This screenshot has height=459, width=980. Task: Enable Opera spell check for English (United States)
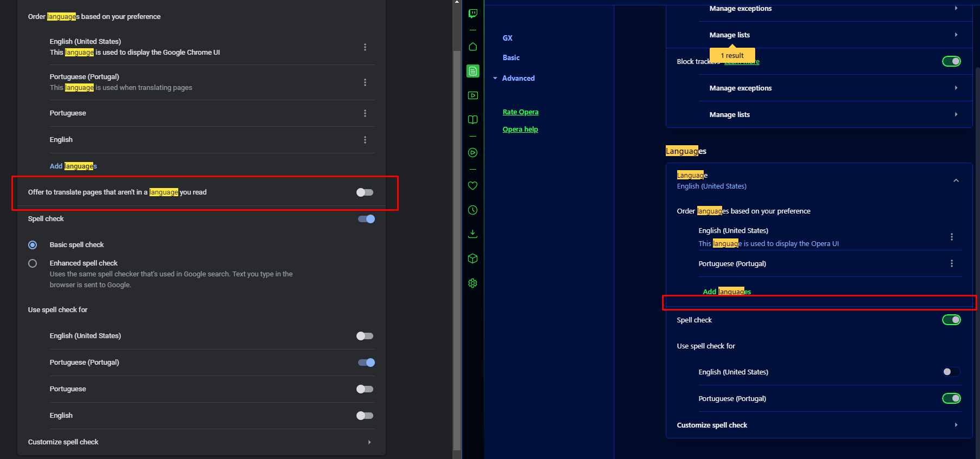[x=951, y=372]
